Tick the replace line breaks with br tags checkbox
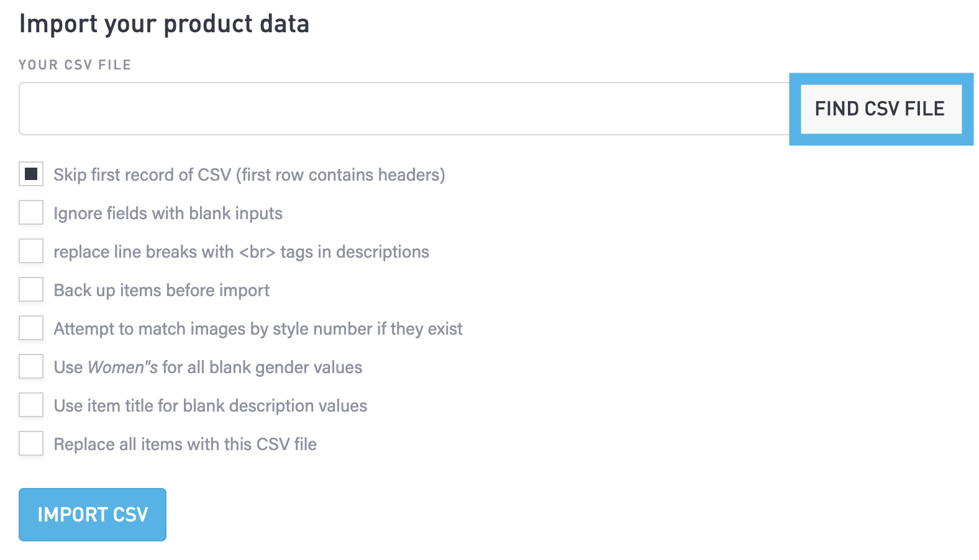979x560 pixels. pos(31,251)
